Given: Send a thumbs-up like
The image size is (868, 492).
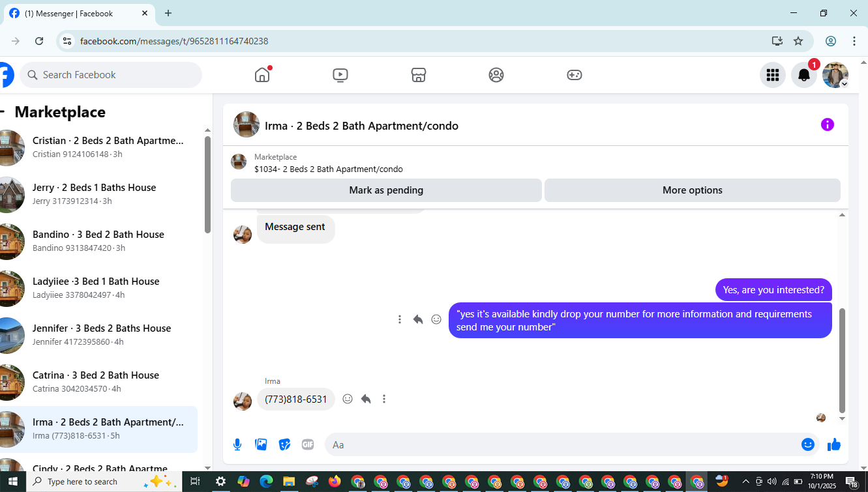Looking at the screenshot, I should click(834, 444).
